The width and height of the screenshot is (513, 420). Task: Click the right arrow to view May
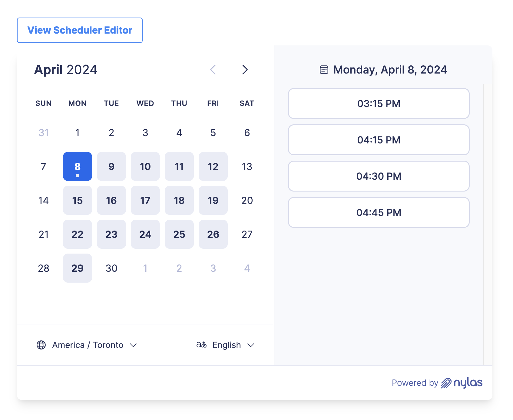click(245, 70)
